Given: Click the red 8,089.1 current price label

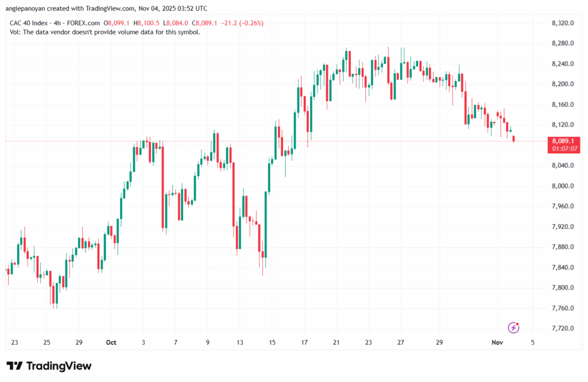Looking at the screenshot, I should coord(565,141).
